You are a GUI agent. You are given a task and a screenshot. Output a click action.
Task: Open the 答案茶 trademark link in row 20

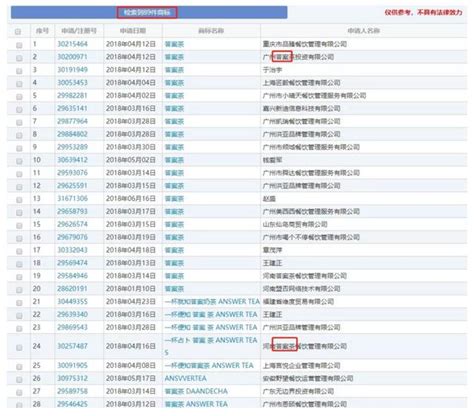tap(174, 289)
